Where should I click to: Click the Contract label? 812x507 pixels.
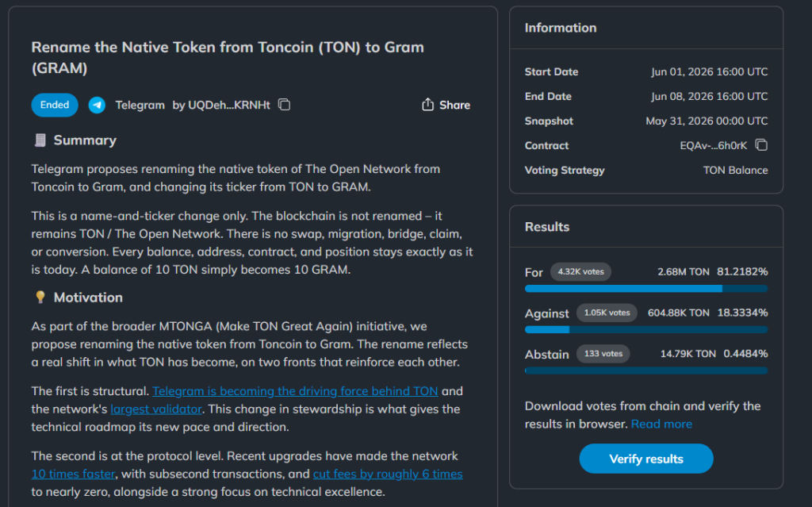pyautogui.click(x=546, y=146)
